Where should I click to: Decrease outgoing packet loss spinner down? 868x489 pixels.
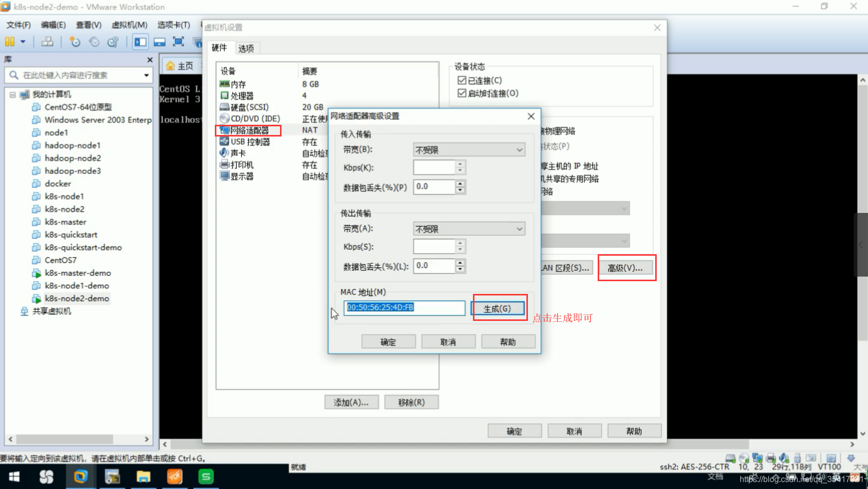coord(460,269)
